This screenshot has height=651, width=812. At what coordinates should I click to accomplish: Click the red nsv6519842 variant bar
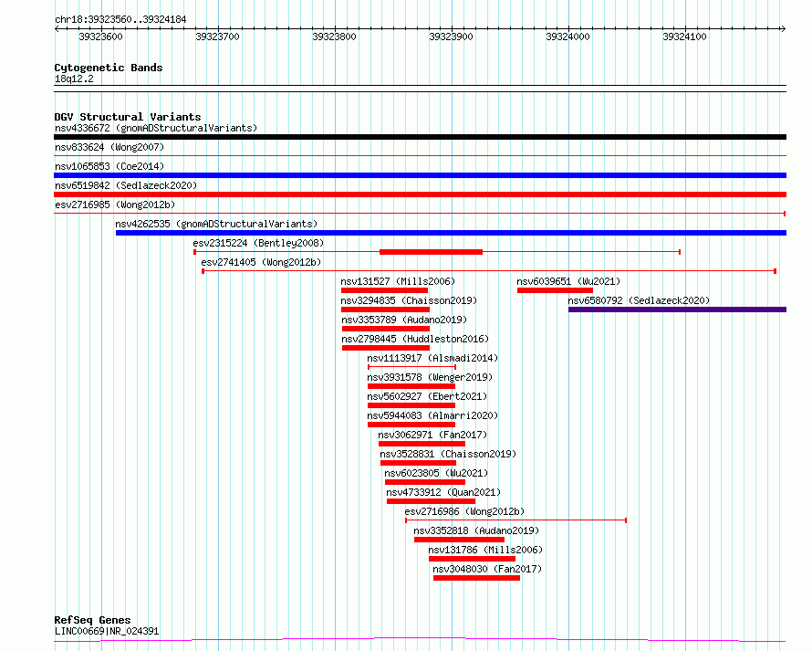tap(420, 194)
